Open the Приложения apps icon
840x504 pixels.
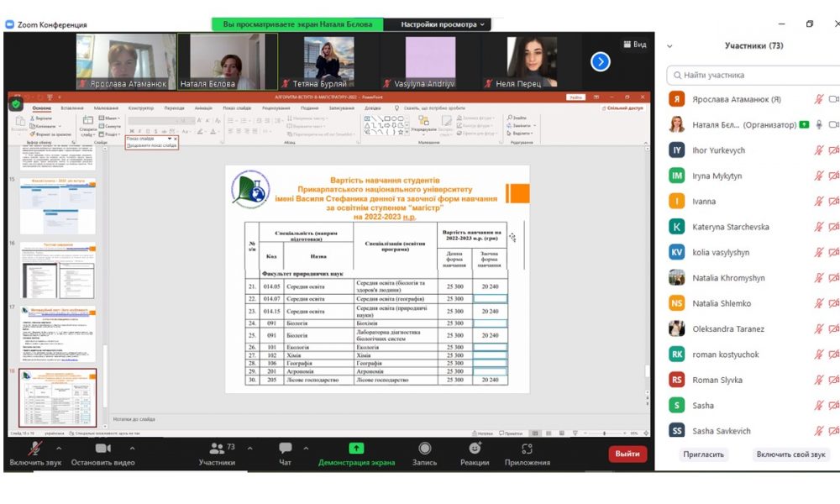527,449
